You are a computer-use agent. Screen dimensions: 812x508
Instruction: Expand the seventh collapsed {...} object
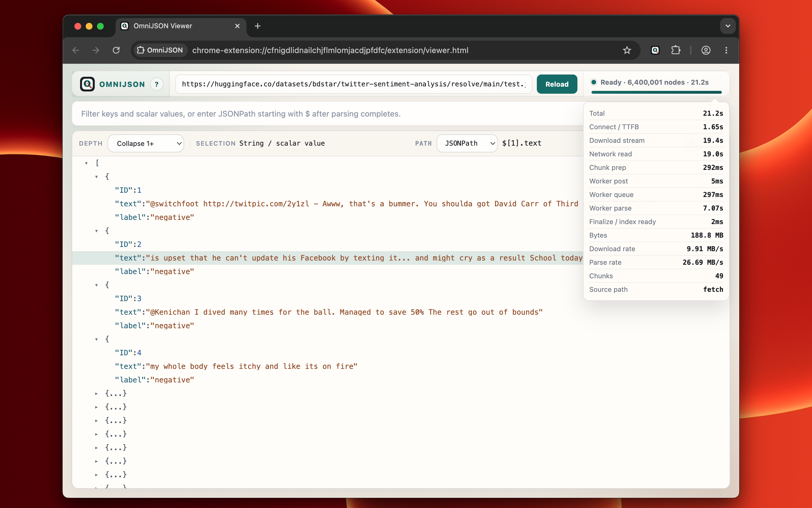(96, 475)
